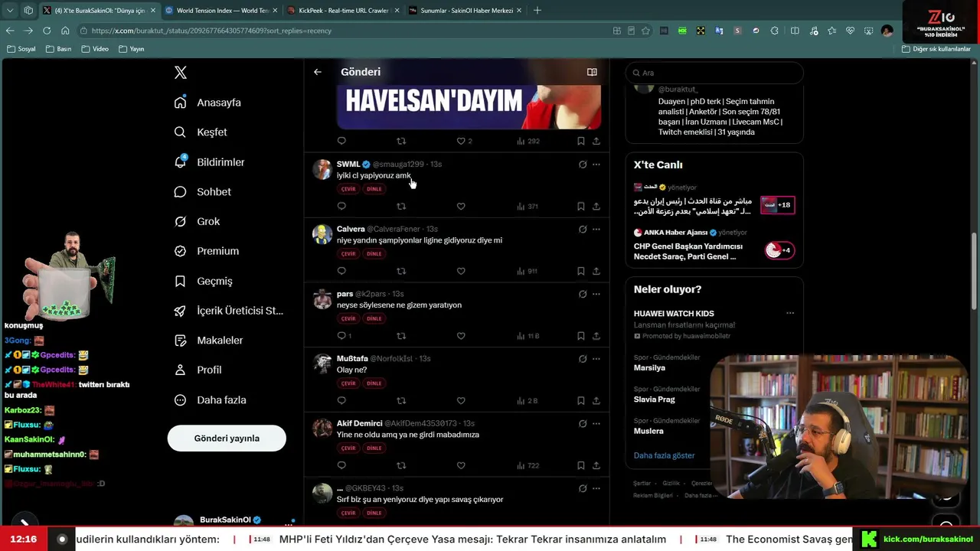Click Daha fazla göster link

(x=665, y=455)
